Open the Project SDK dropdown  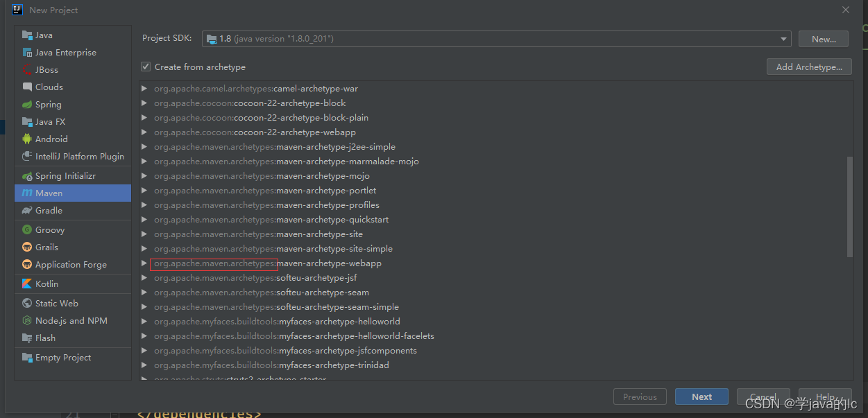tap(784, 39)
